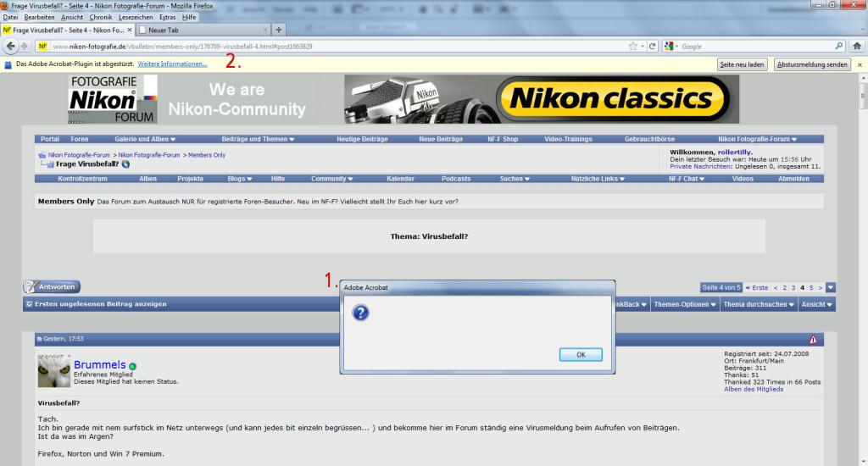Click the green online status dot beside Brummels
Image resolution: width=868 pixels, height=466 pixels.
point(132,366)
